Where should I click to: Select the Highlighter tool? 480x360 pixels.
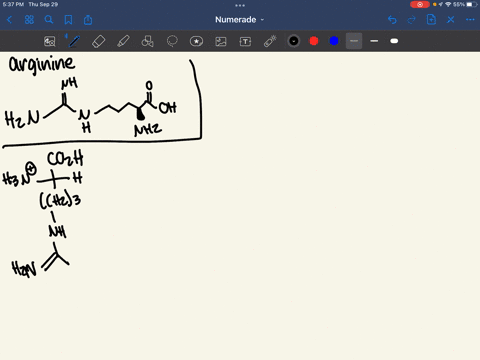tap(123, 41)
